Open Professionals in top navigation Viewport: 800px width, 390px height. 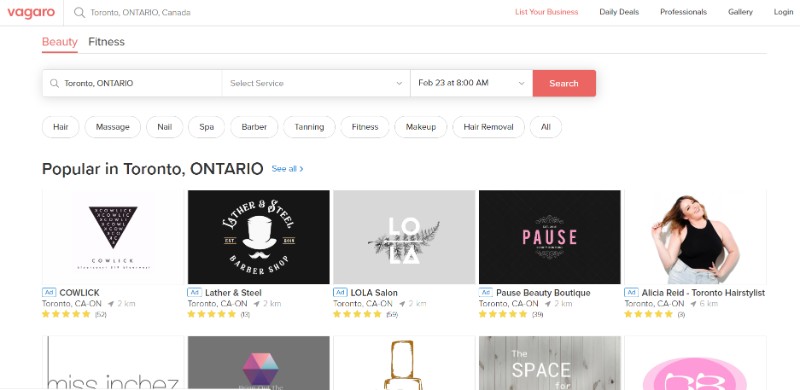[x=683, y=12]
